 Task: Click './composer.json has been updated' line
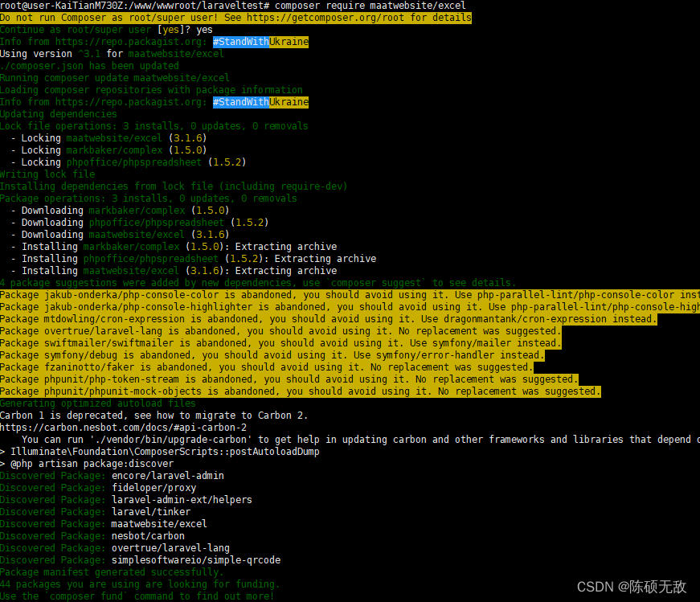pyautogui.click(x=89, y=66)
